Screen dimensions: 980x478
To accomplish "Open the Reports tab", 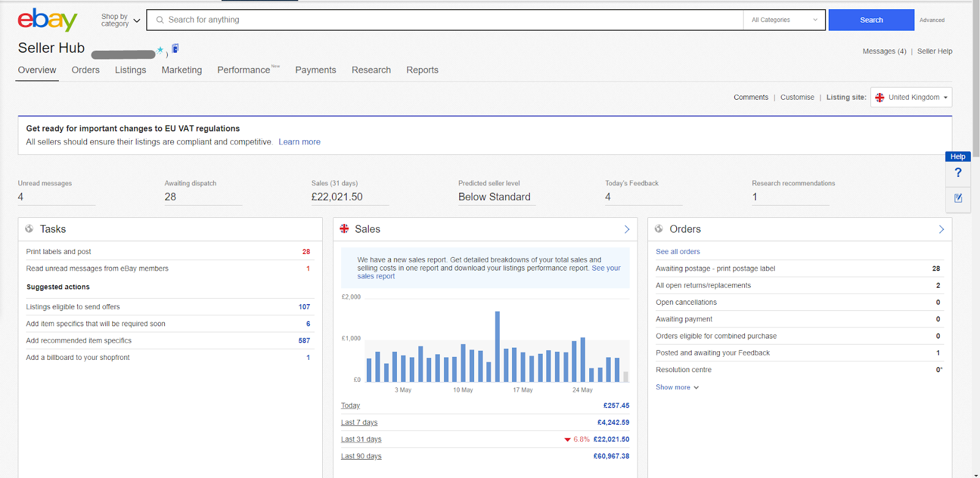I will pos(422,70).
